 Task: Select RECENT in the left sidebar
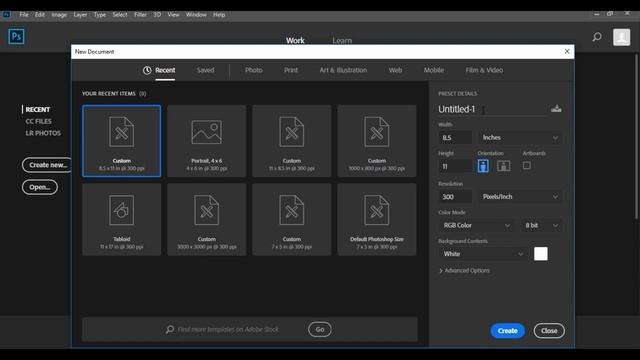(x=38, y=109)
